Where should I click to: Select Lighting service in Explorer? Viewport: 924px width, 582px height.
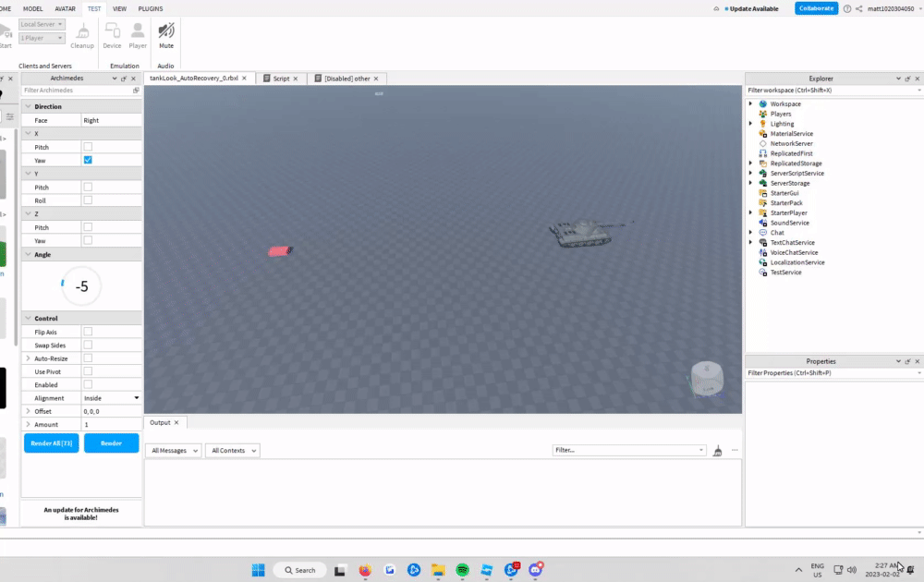pyautogui.click(x=782, y=124)
